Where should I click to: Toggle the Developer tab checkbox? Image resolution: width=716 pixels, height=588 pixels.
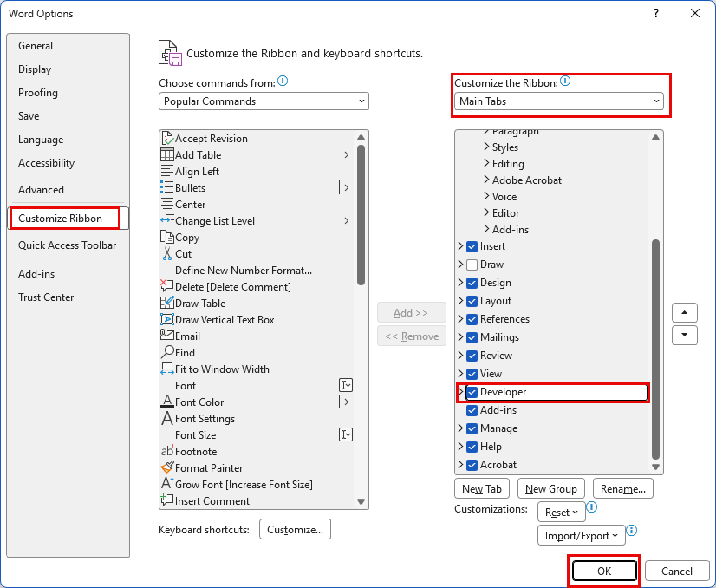click(472, 393)
